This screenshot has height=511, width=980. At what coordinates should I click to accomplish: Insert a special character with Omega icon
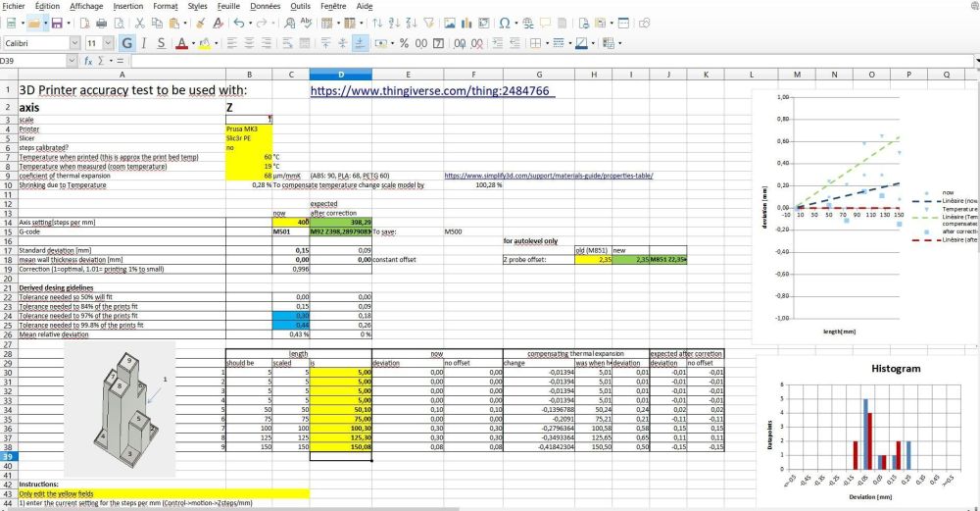[504, 24]
